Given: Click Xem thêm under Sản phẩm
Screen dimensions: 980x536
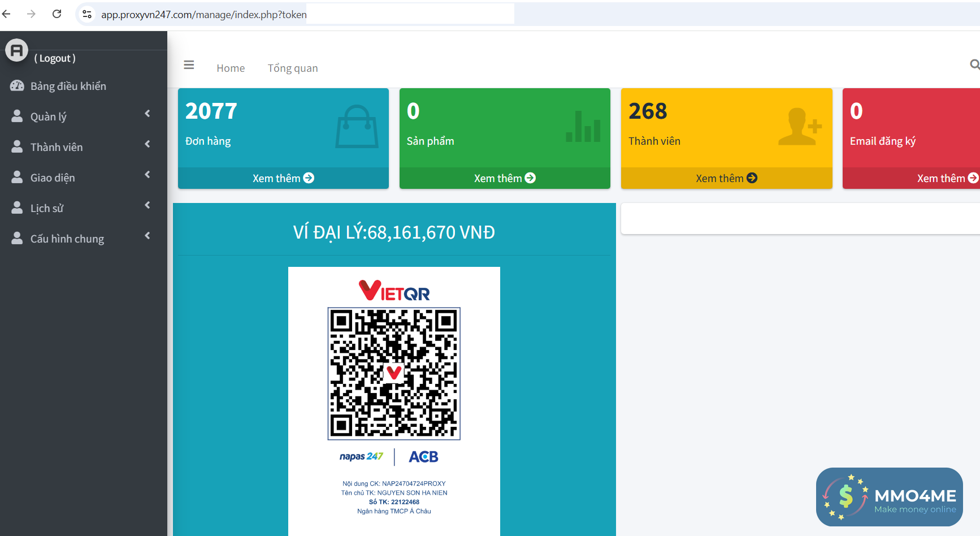Looking at the screenshot, I should pyautogui.click(x=505, y=178).
